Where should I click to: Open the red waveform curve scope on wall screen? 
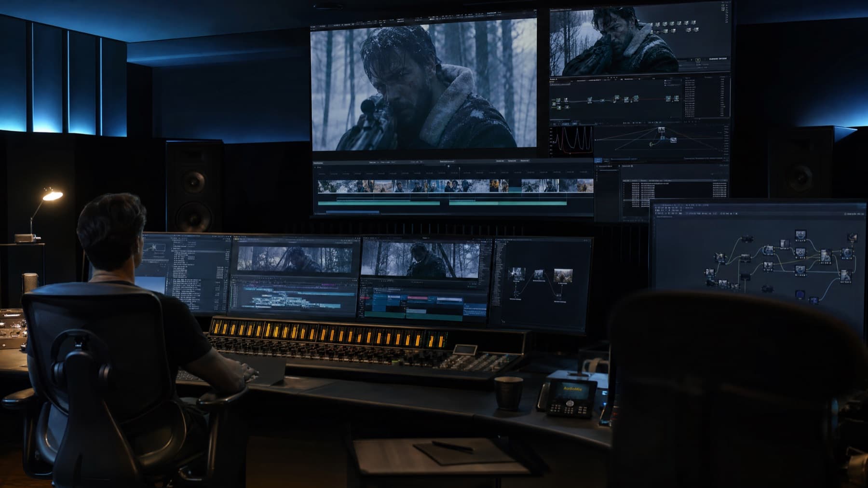tap(572, 141)
